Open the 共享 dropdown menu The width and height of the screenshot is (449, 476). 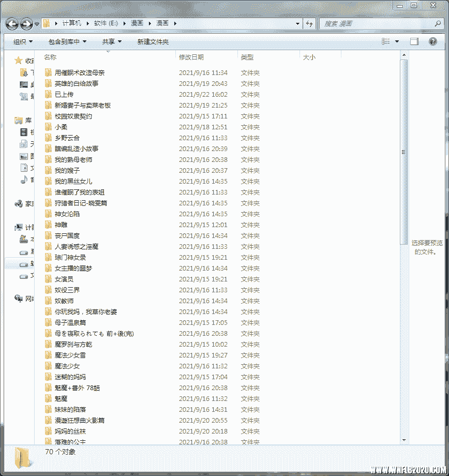pyautogui.click(x=112, y=41)
